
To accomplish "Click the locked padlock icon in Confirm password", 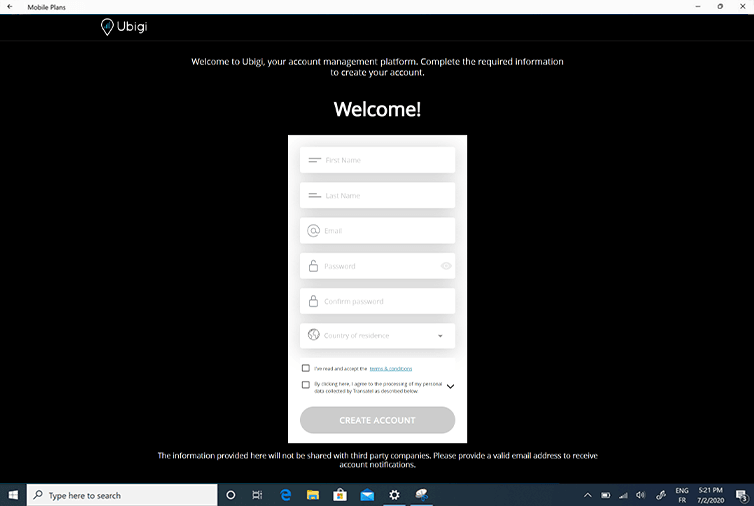I will coord(313,301).
